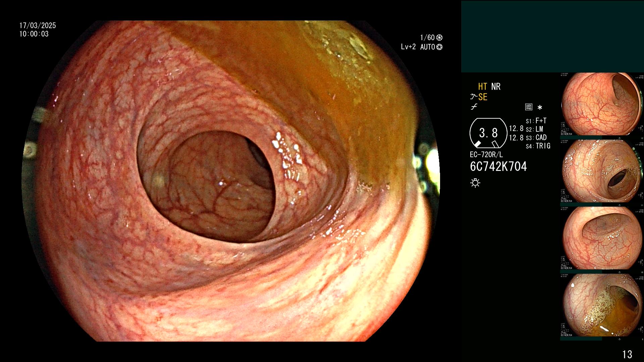Click the 3.8 channel diameter value
The width and height of the screenshot is (644, 362).
(x=488, y=133)
